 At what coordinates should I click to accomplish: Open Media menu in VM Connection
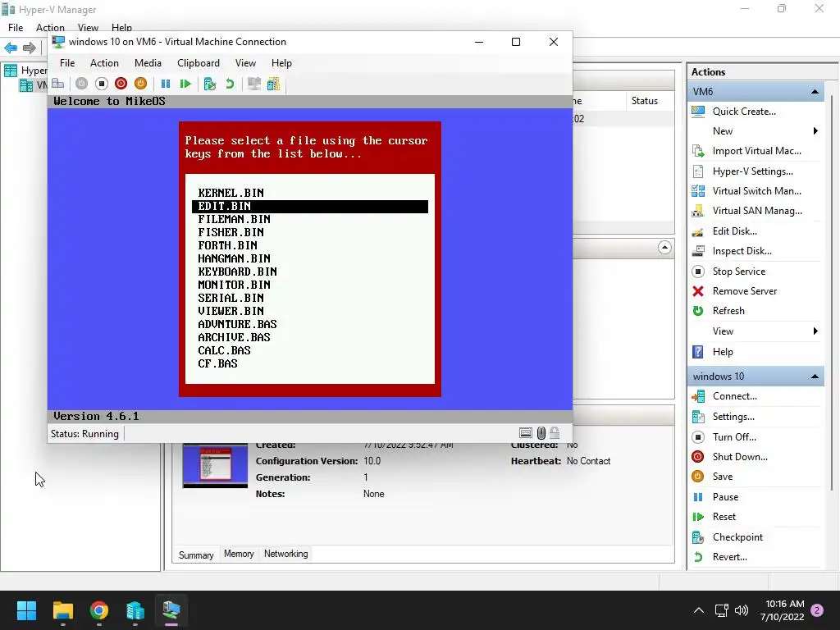(148, 63)
